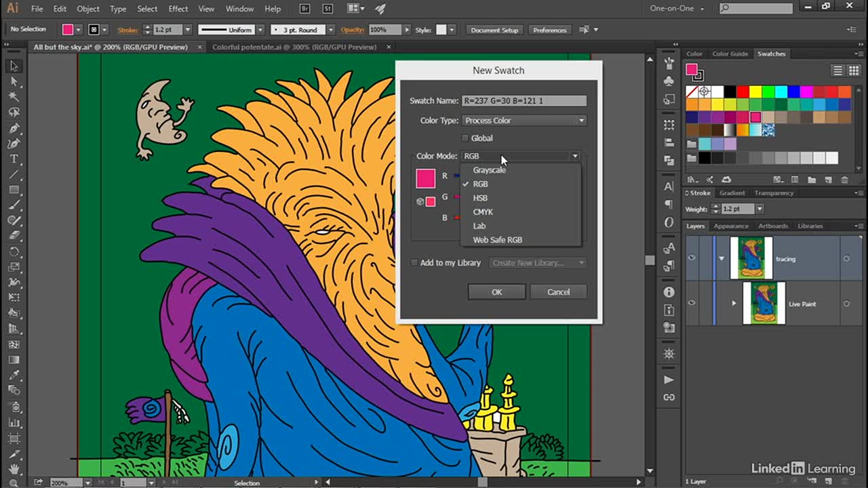Open the stroke weight dropdown in control bar
The width and height of the screenshot is (868, 488).
click(x=188, y=30)
